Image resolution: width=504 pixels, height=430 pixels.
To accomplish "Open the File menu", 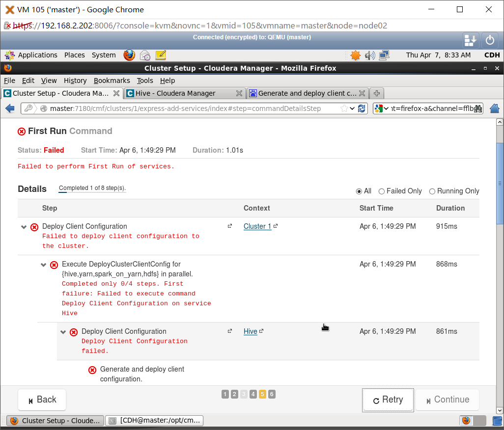I will [9, 81].
